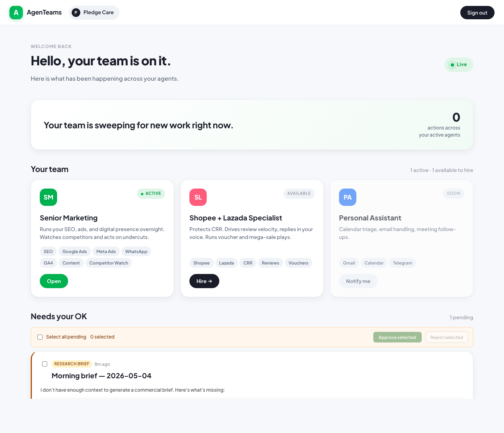Click the Meta Ads tag

click(106, 252)
